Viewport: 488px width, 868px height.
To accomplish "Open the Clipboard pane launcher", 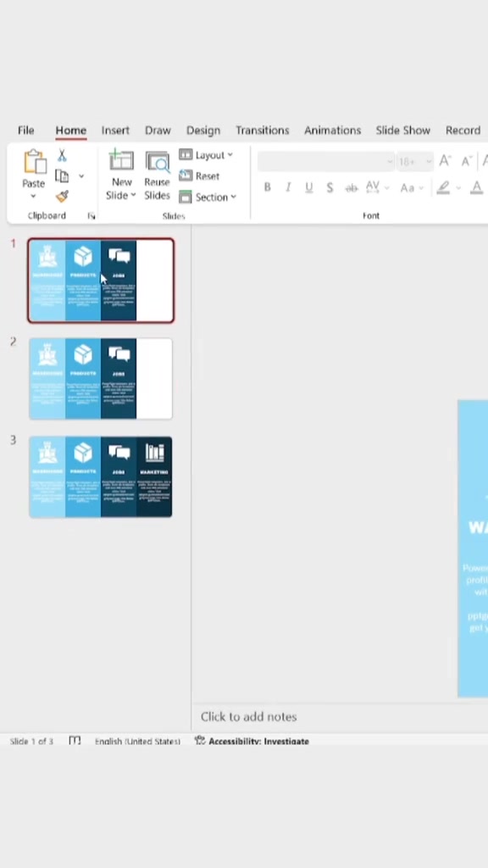I will (91, 216).
